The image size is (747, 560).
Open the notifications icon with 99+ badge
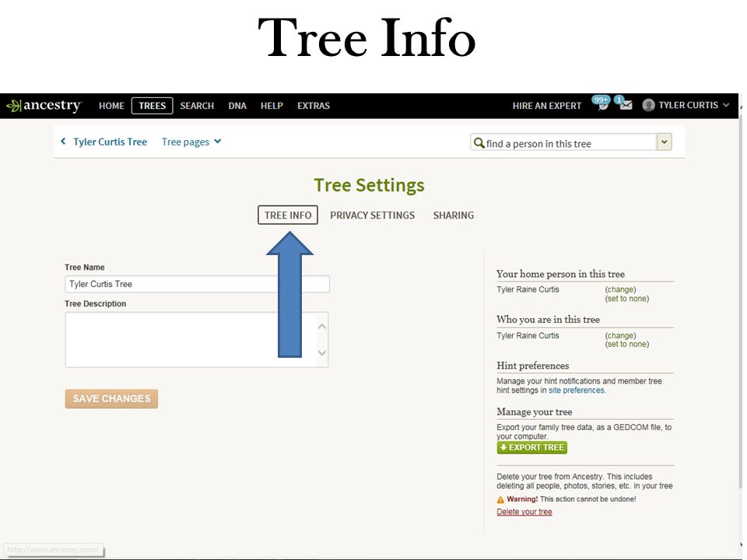[601, 103]
